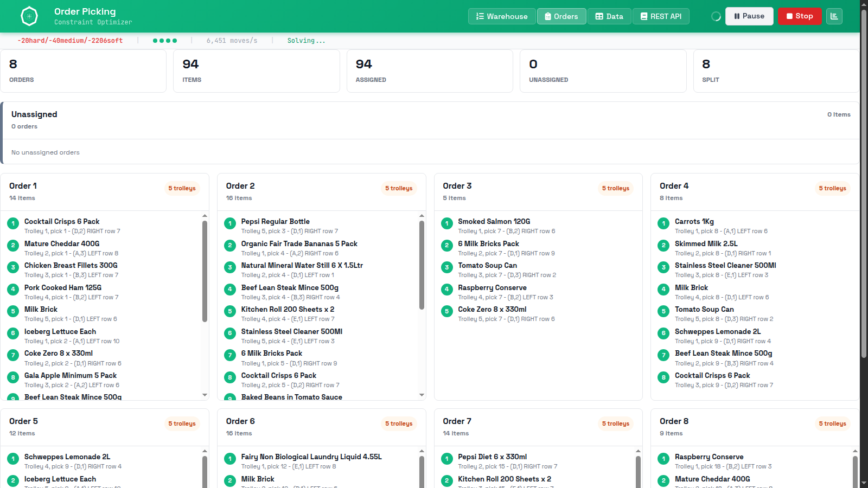Click the Order 2 item list down arrow
The width and height of the screenshot is (868, 488).
click(x=422, y=395)
